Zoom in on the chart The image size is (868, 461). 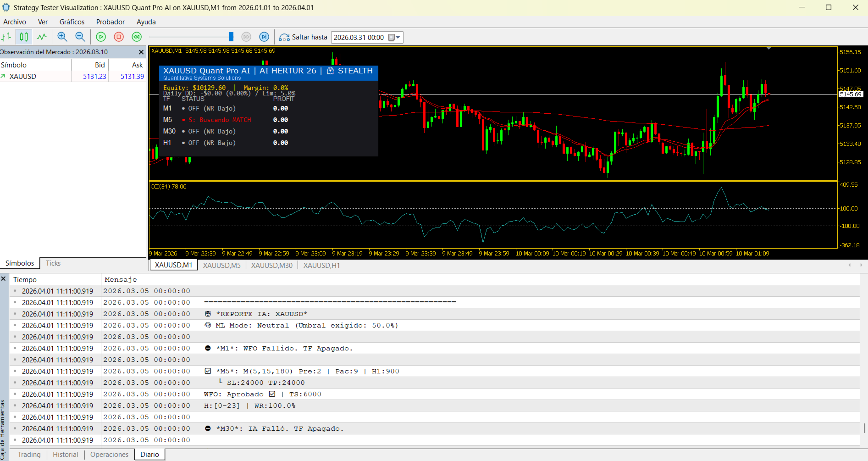[62, 37]
